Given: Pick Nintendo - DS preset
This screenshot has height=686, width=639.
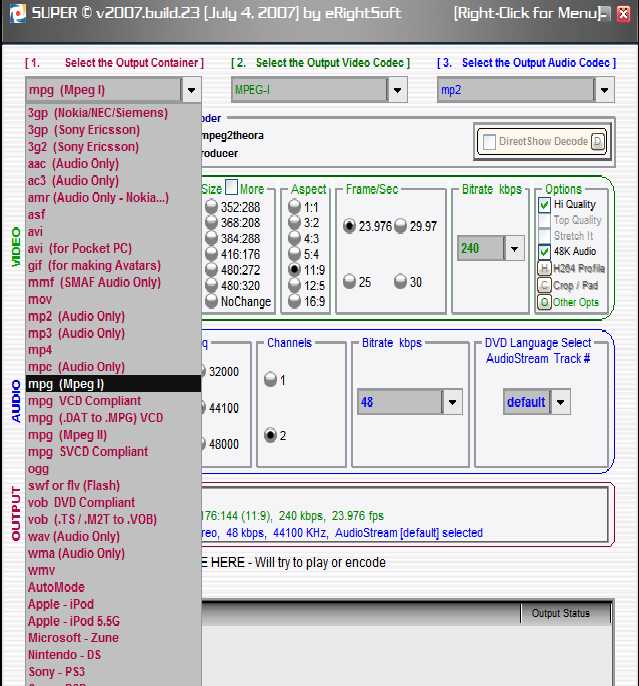Looking at the screenshot, I should click(113, 655).
